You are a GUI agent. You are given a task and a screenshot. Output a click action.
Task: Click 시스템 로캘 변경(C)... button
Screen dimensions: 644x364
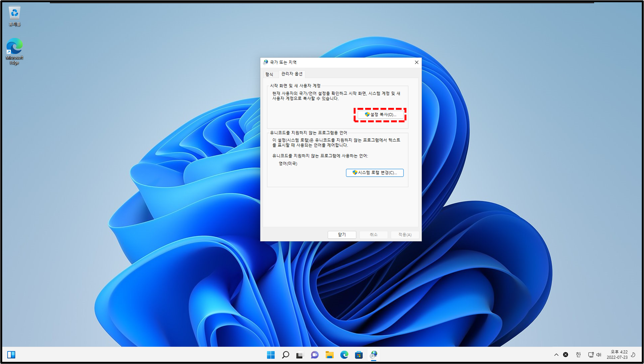coord(375,173)
